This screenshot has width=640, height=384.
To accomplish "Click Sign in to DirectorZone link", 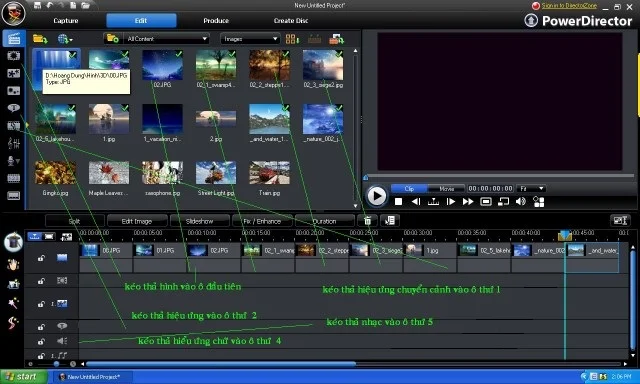I will tap(569, 6).
